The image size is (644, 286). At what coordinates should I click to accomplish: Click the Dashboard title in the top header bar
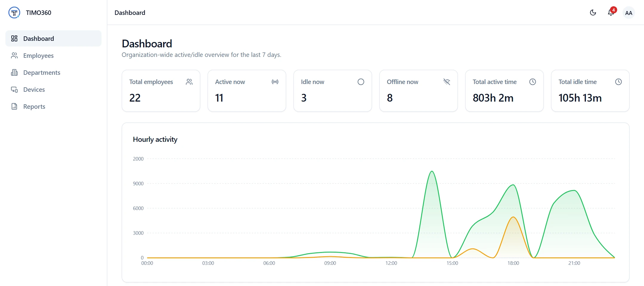tap(130, 13)
